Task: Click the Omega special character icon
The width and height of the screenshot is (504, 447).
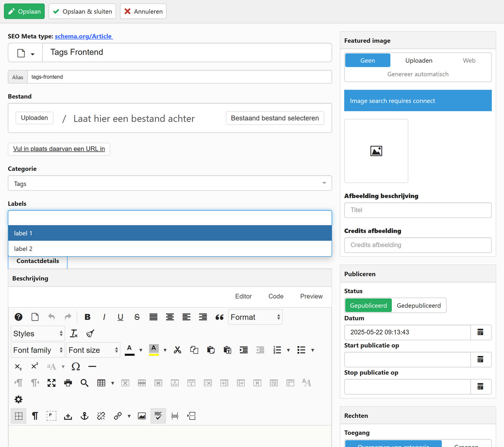Action: (x=76, y=366)
